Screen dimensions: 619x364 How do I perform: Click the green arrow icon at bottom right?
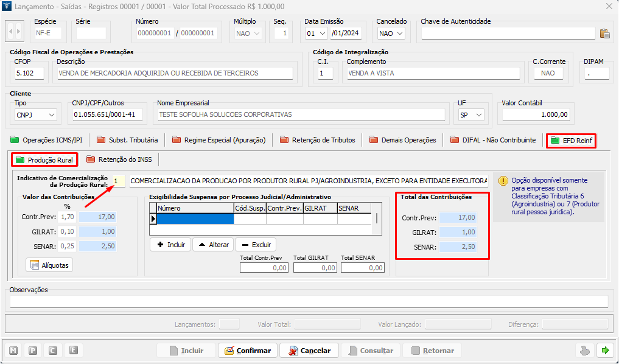(x=605, y=351)
